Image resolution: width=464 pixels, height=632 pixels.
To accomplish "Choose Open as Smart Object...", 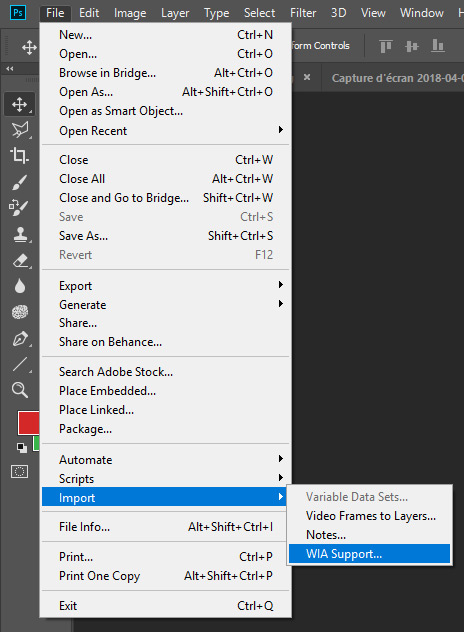I will click(x=165, y=111).
